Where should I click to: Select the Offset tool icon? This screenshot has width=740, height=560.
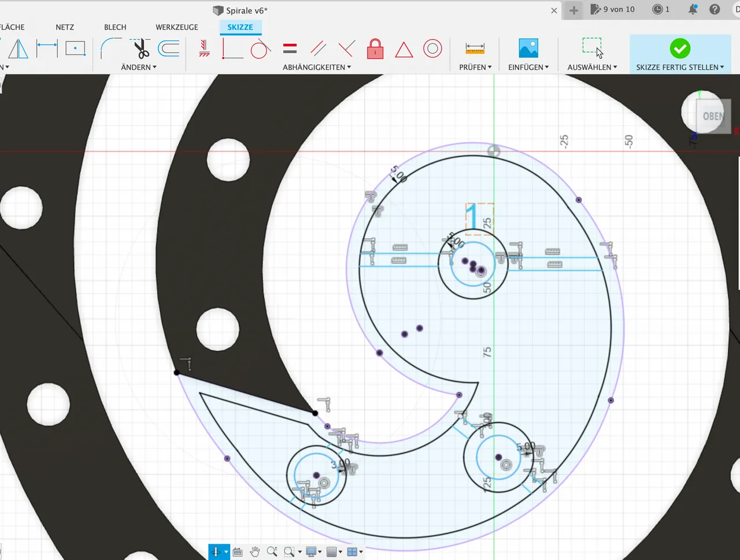coord(169,49)
